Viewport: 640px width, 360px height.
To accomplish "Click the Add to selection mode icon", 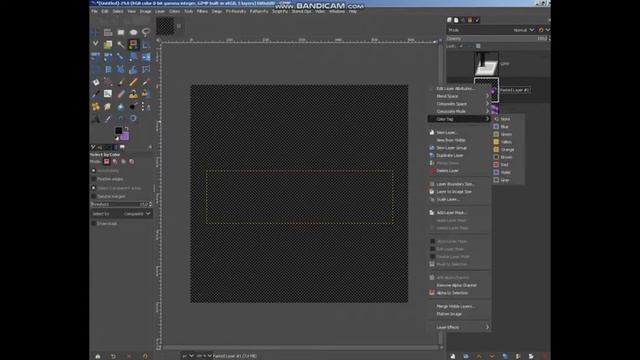I will pyautogui.click(x=115, y=162).
